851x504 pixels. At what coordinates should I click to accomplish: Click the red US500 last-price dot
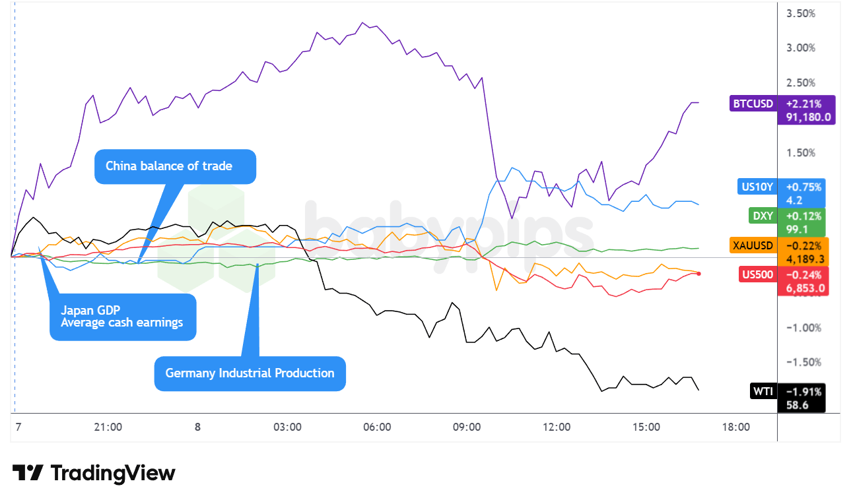coord(699,273)
